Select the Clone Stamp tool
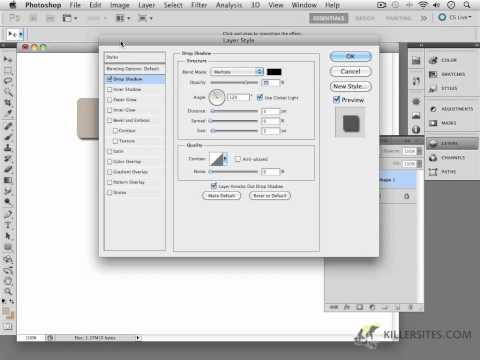This screenshot has width=480, height=360. click(7, 148)
